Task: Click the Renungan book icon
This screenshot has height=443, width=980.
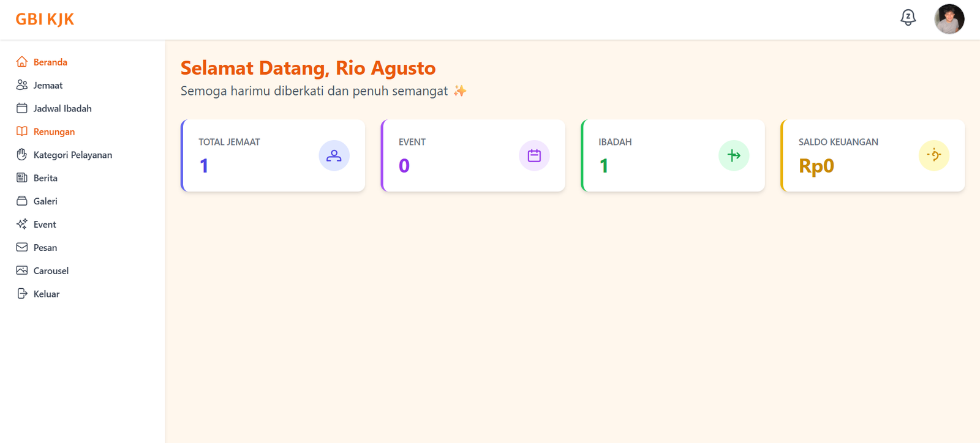Action: 22,132
